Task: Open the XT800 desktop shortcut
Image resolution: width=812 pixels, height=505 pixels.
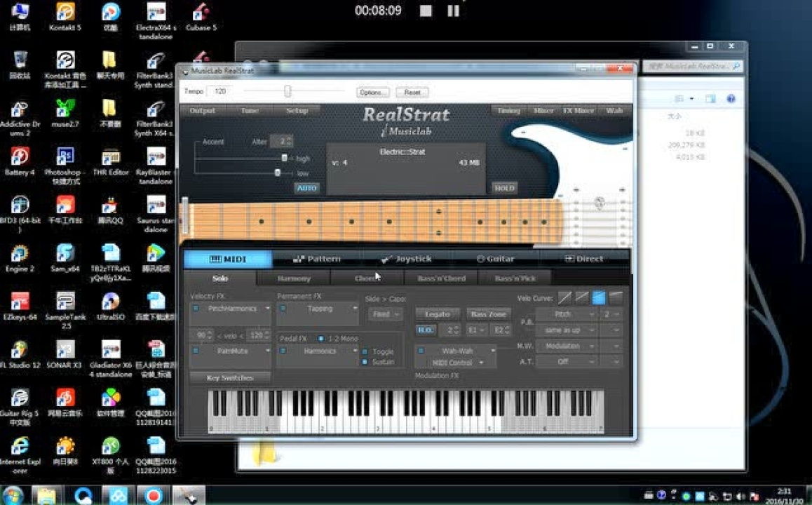Action: coord(110,455)
